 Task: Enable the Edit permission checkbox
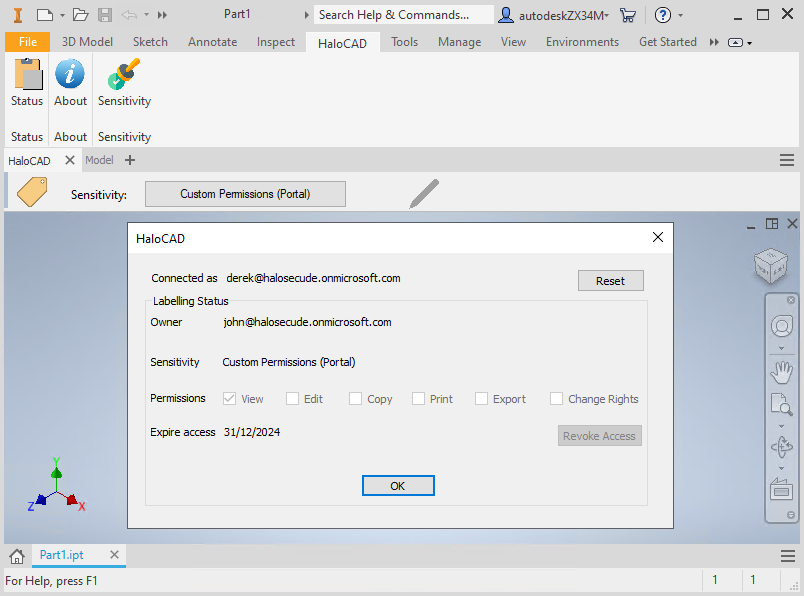[x=293, y=399]
